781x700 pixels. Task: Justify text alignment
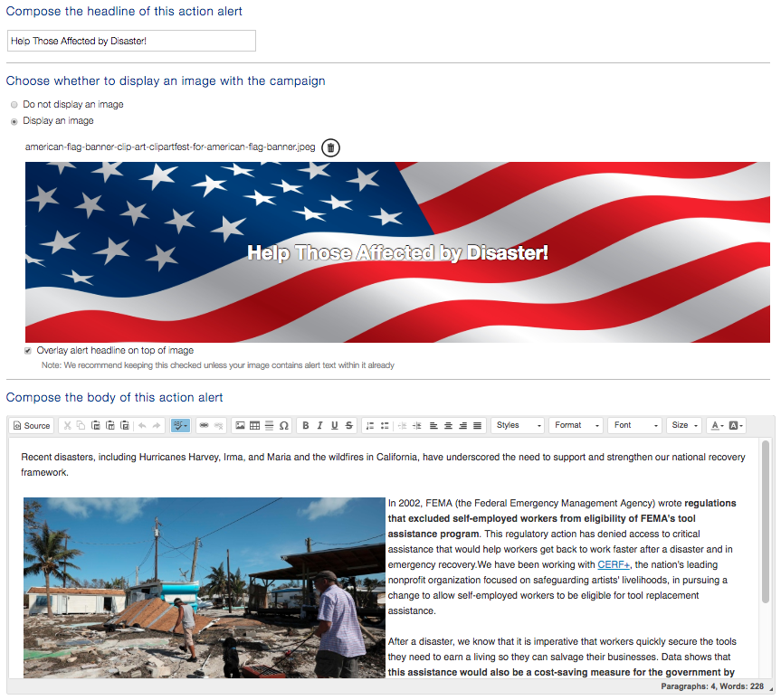pyautogui.click(x=477, y=426)
